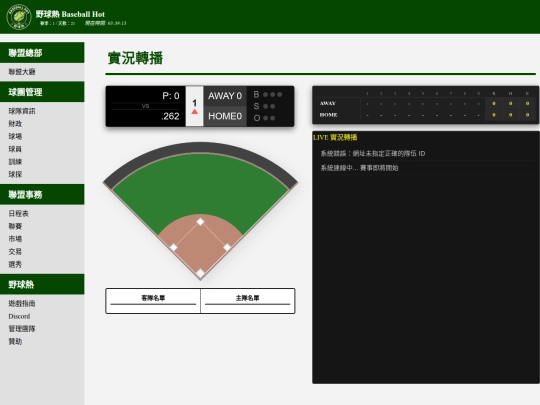Screen dimensions: 540x405
Task: Click the S strike count label
Action: tap(257, 106)
